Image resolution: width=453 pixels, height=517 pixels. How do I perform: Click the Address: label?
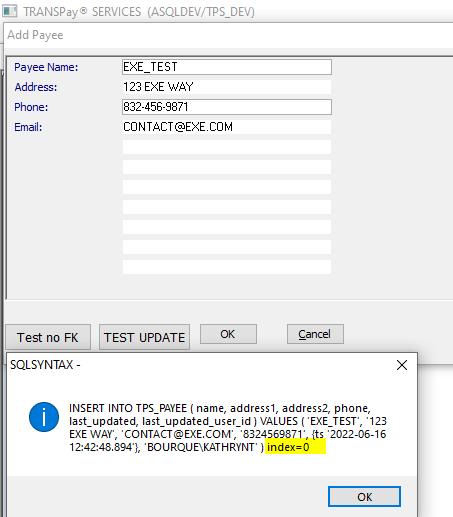point(36,87)
